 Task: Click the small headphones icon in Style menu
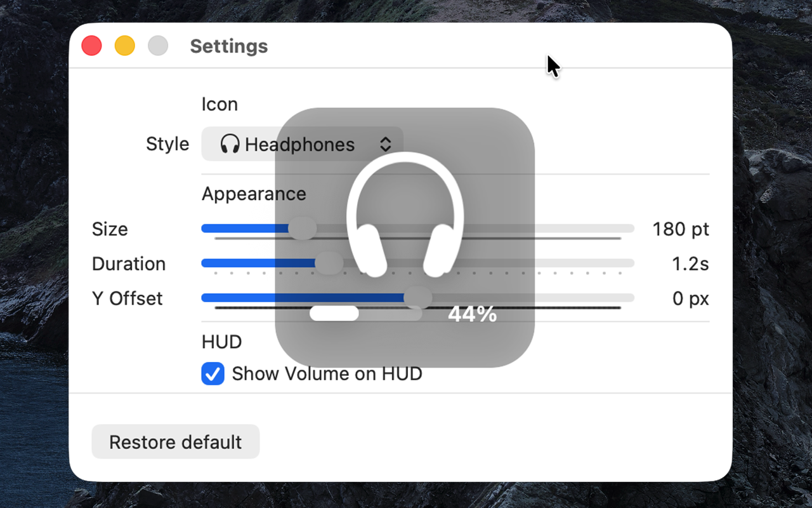coord(230,144)
